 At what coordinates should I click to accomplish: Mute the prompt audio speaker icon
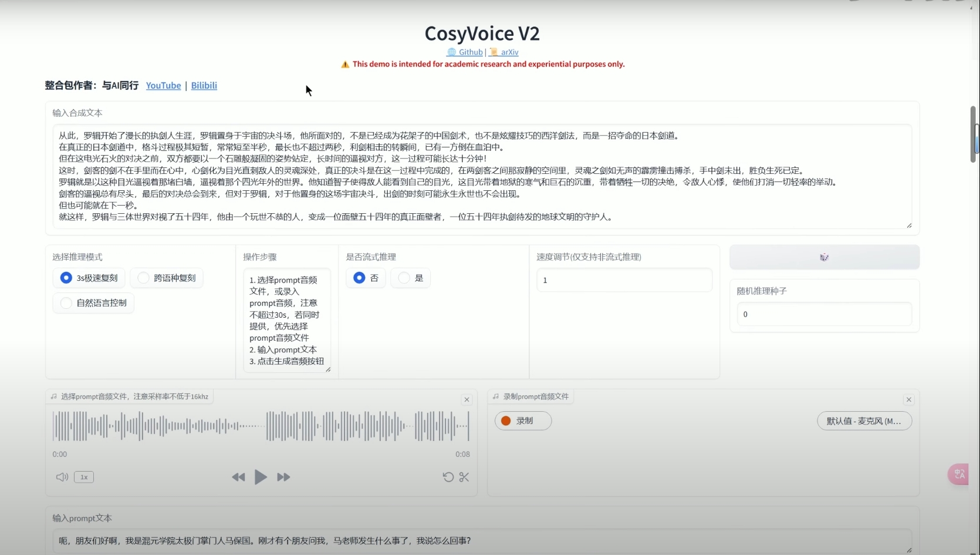tap(61, 477)
